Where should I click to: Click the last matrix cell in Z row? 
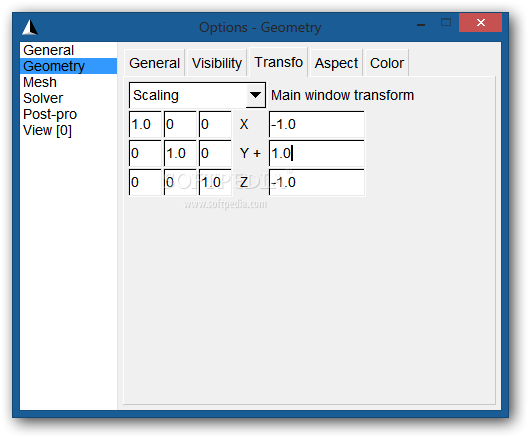(215, 182)
